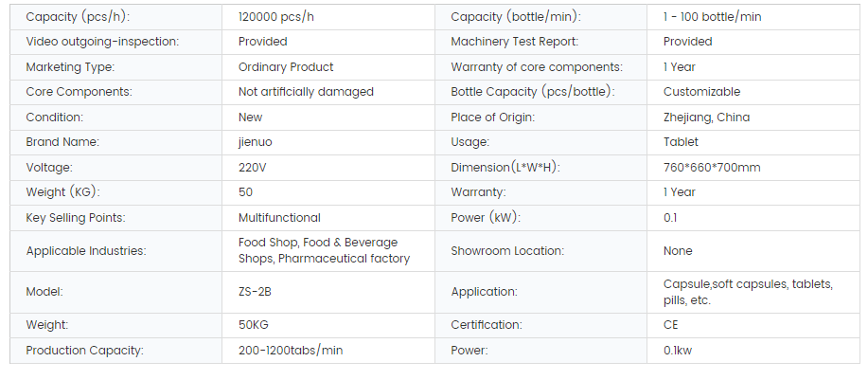This screenshot has height=380, width=868.
Task: Select the CE certification value
Action: [671, 326]
